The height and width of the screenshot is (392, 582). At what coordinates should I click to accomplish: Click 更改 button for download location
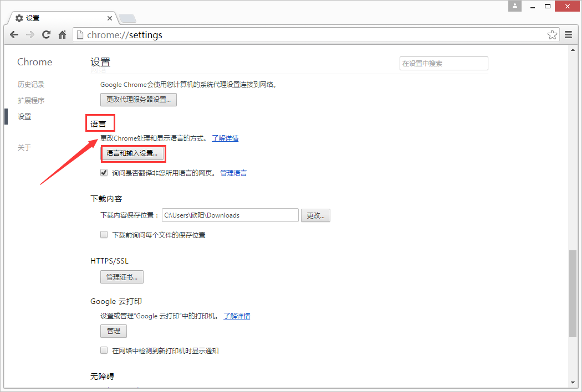[315, 215]
